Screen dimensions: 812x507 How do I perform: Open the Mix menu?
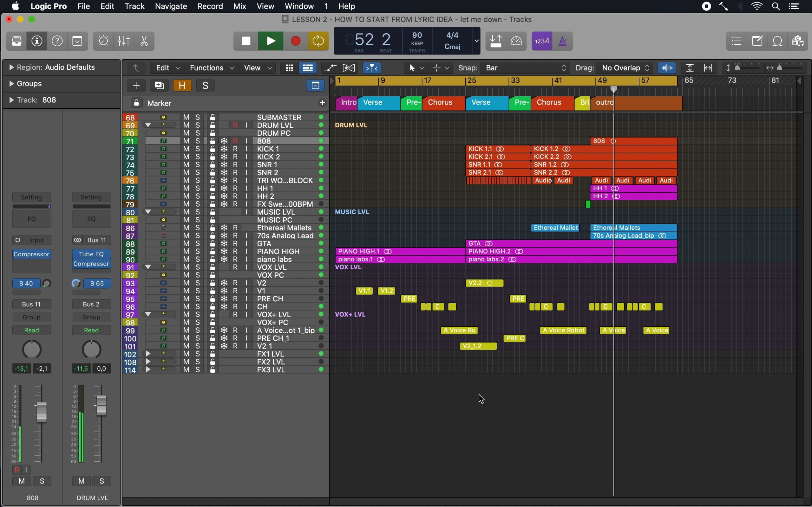pos(239,6)
